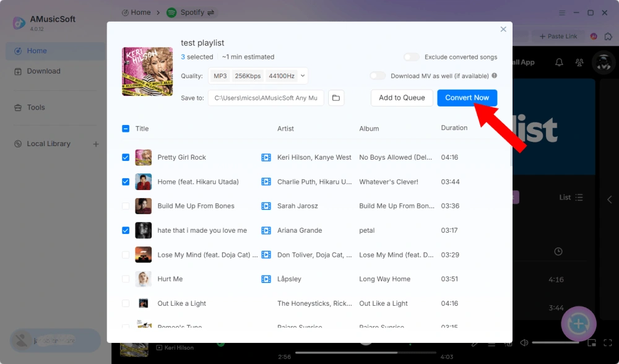The image size is (619, 364).
Task: Click the round add-to-convert floating button
Action: pyautogui.click(x=579, y=324)
